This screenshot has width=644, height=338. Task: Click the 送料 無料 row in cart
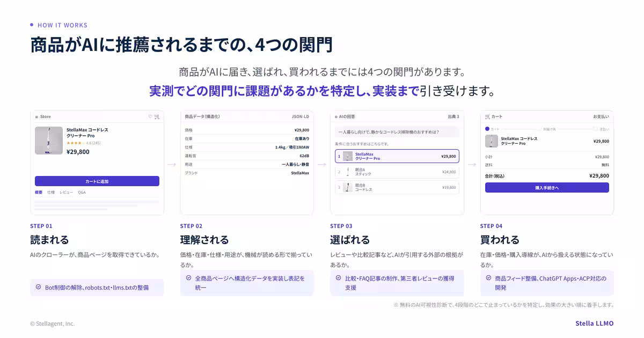tap(547, 165)
